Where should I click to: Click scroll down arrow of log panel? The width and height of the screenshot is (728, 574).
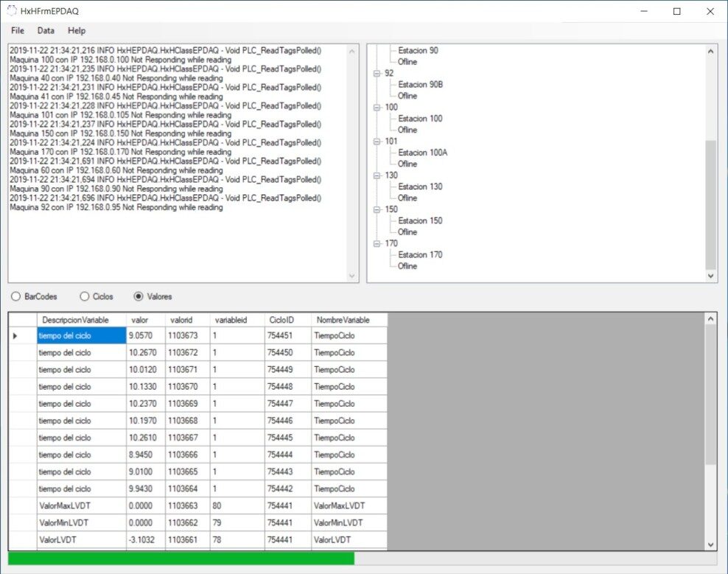(351, 276)
